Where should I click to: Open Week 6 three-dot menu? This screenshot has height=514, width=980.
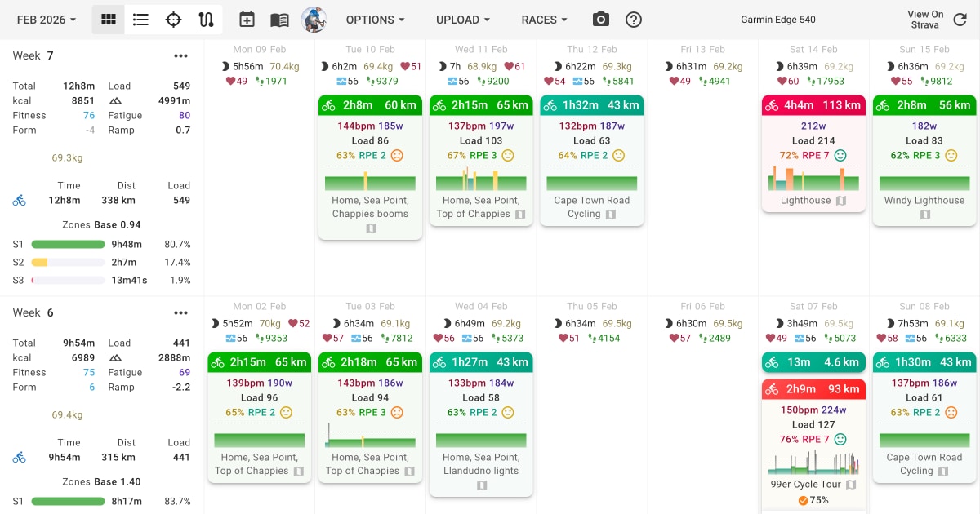tap(181, 312)
